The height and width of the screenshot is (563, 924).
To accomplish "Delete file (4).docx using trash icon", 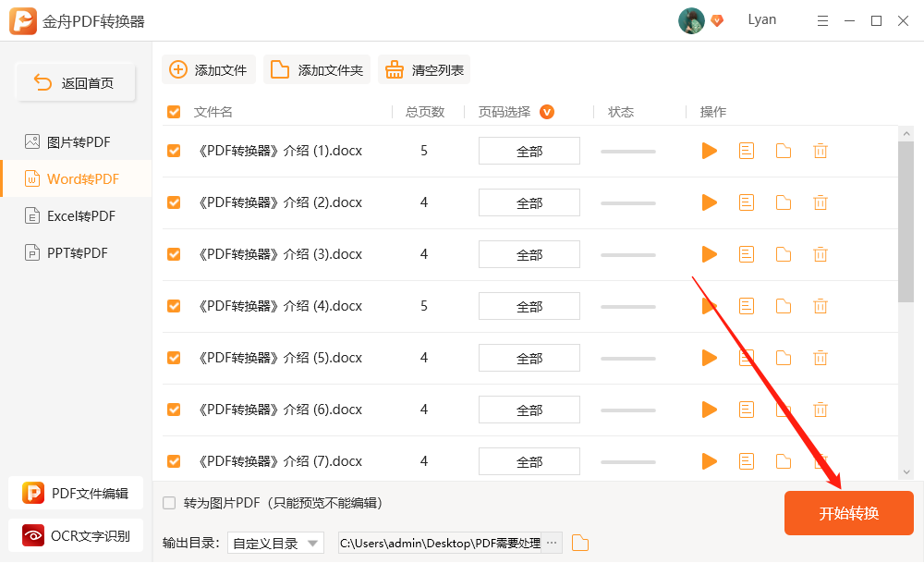I will [821, 306].
